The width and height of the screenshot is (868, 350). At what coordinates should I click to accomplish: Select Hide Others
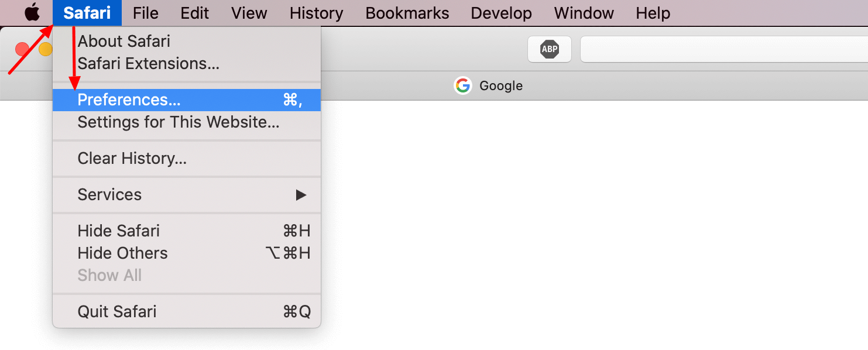tap(187, 253)
